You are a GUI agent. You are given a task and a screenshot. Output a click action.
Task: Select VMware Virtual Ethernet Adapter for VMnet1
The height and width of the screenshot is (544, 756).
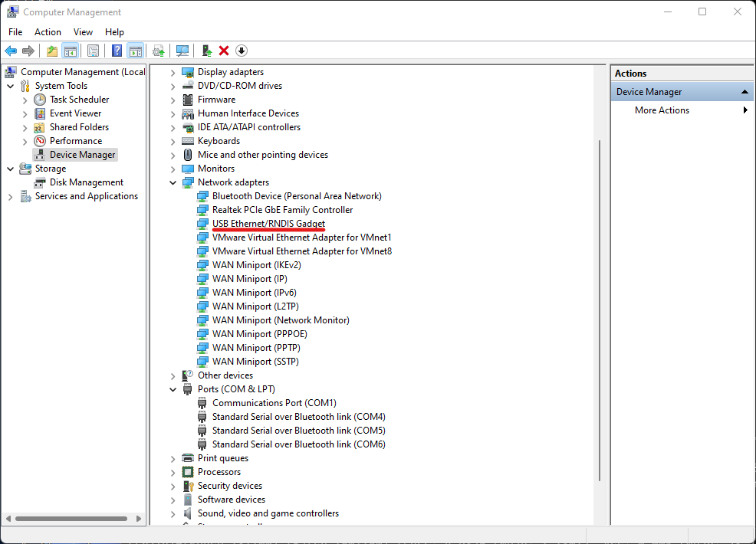302,237
